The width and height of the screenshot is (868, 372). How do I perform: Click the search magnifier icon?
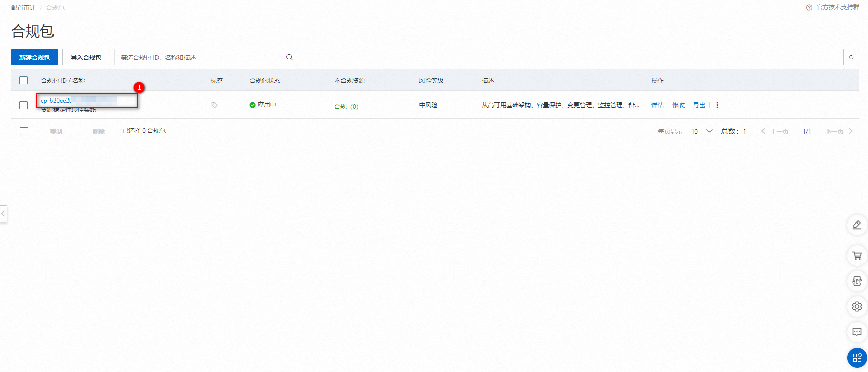[290, 57]
